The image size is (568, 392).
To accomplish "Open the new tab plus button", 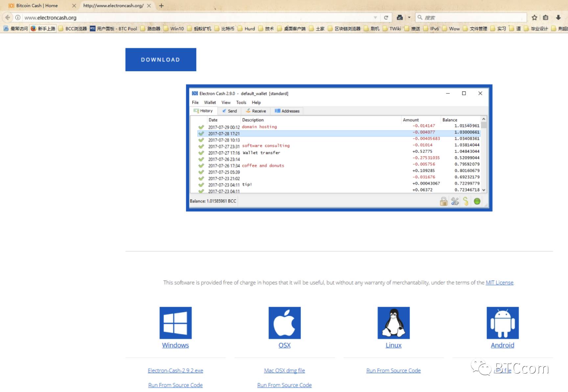I will (x=161, y=6).
